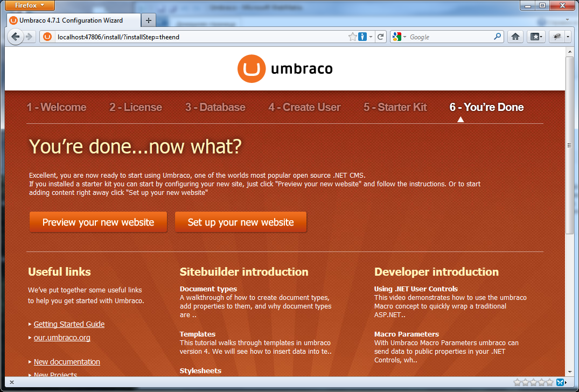The width and height of the screenshot is (579, 392).
Task: Click the address bar URL field
Action: 201,37
